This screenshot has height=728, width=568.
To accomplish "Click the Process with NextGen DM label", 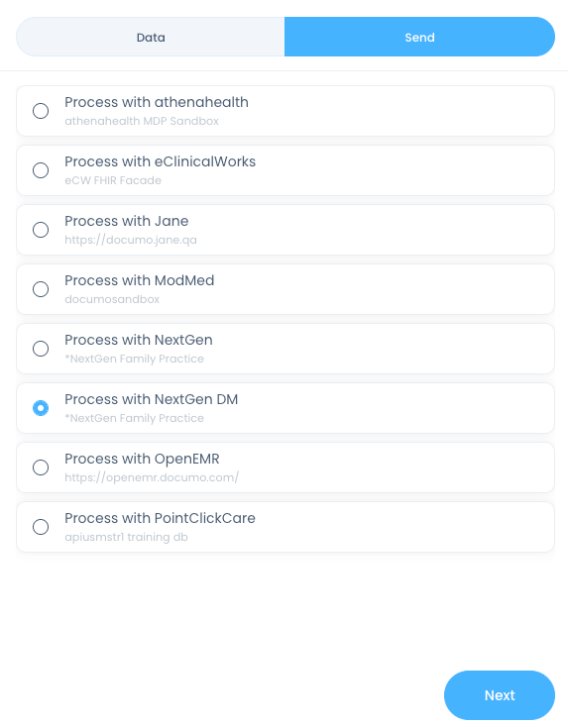I will (x=151, y=399).
